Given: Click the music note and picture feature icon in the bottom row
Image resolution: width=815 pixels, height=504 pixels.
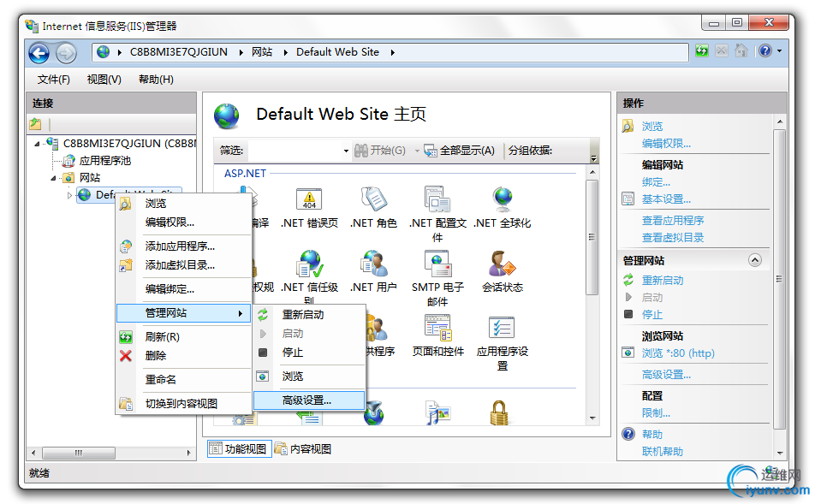Looking at the screenshot, I should tap(437, 413).
